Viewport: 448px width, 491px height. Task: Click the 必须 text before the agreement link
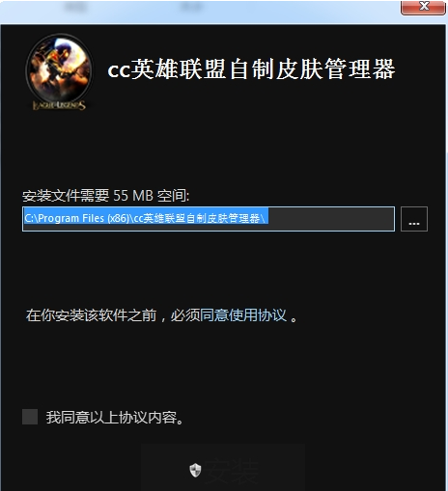(185, 315)
